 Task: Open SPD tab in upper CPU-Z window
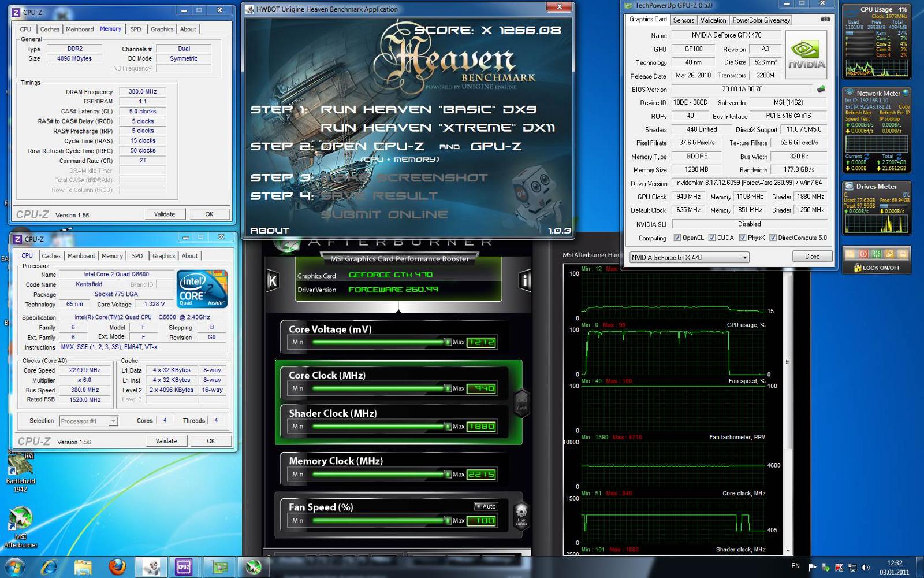tap(136, 29)
